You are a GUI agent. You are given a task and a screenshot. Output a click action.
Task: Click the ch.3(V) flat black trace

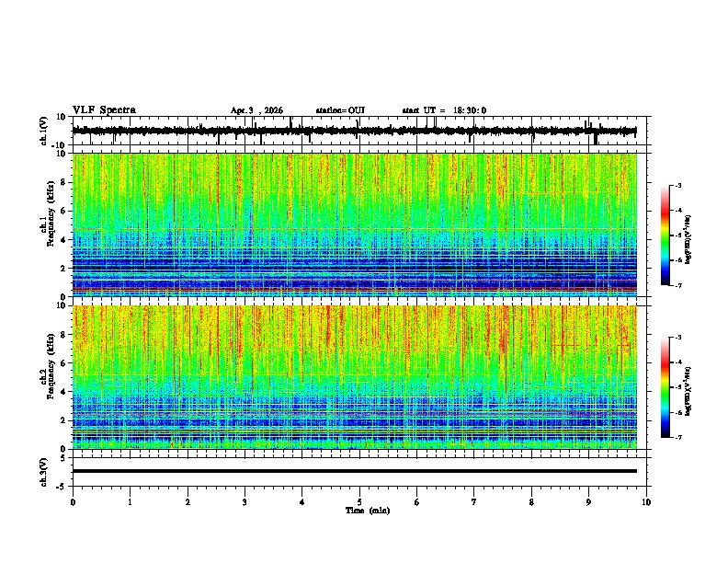click(x=355, y=471)
